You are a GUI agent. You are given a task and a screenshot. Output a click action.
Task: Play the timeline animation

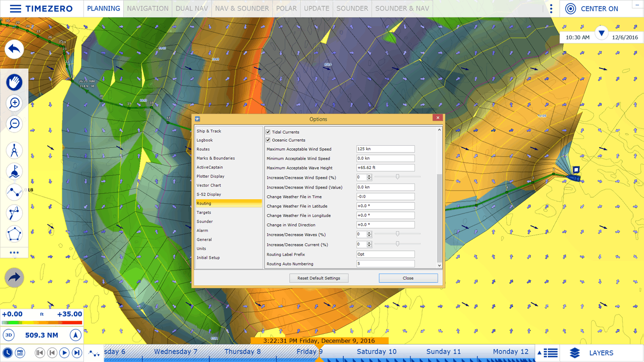coord(64,353)
